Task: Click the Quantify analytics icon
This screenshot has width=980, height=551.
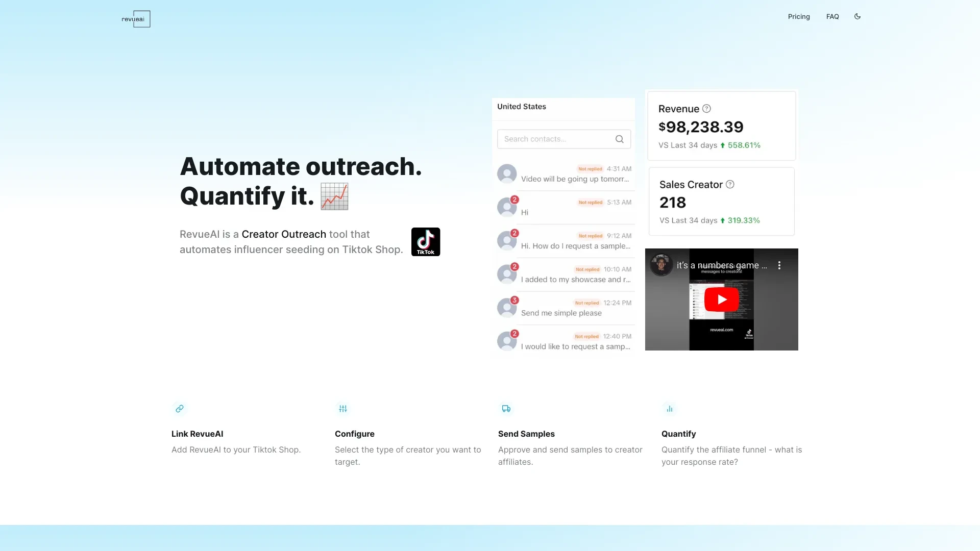Action: (x=670, y=408)
